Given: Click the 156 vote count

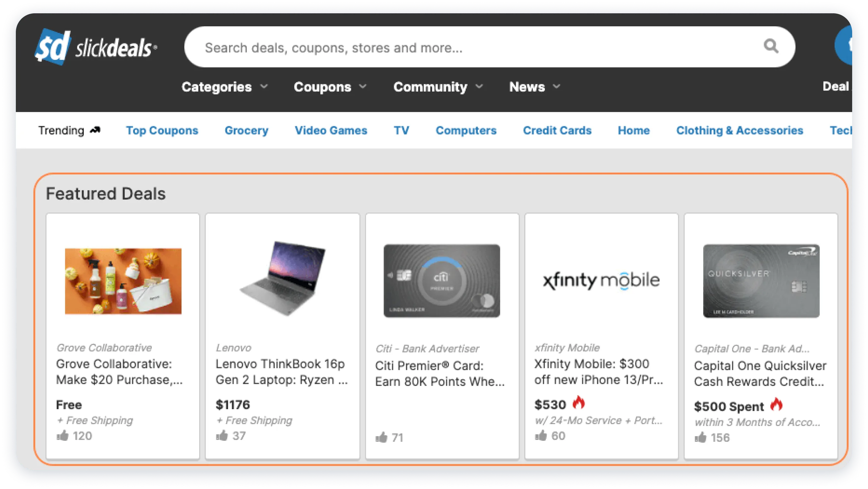Looking at the screenshot, I should tap(720, 437).
